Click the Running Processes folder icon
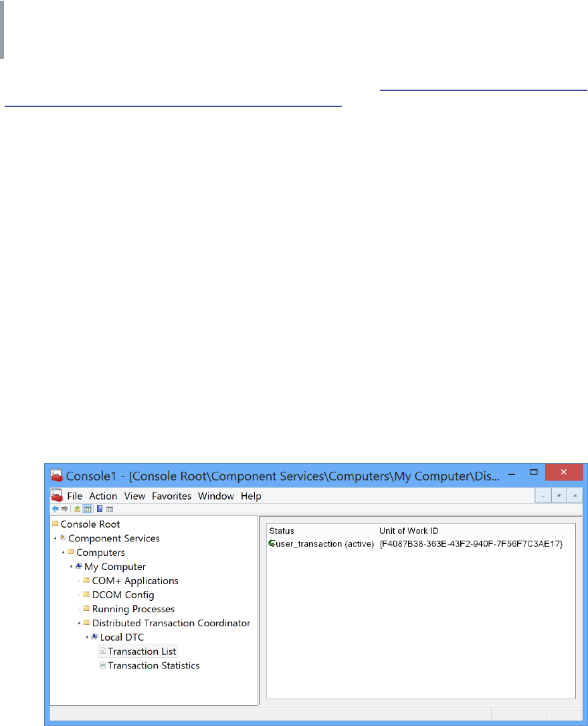The image size is (588, 726). coord(86,608)
